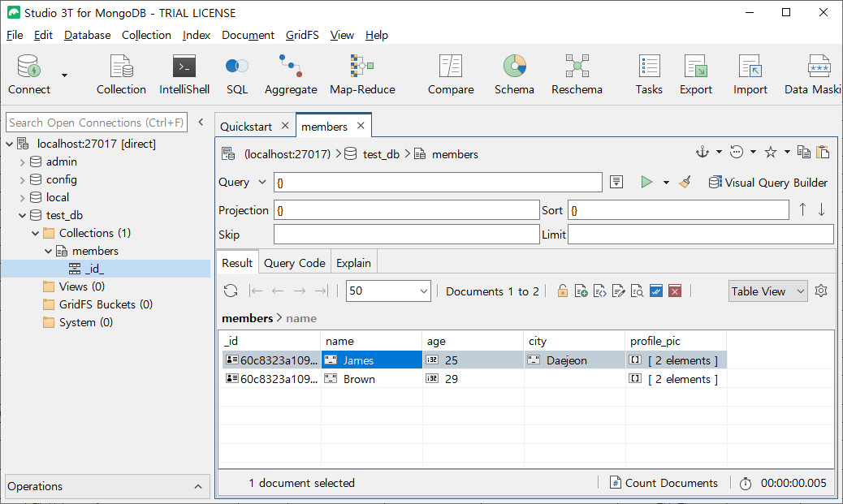
Task: Open the Visual Query Builder
Action: click(x=767, y=182)
